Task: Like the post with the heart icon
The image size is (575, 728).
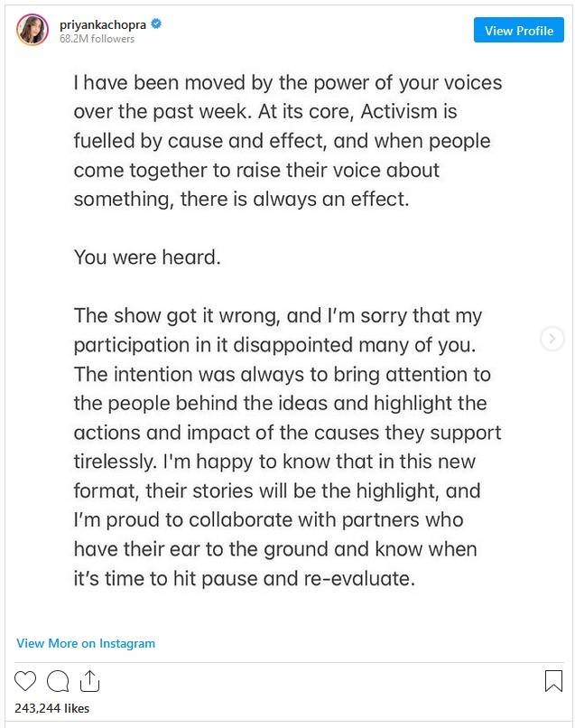Action: coord(25,681)
